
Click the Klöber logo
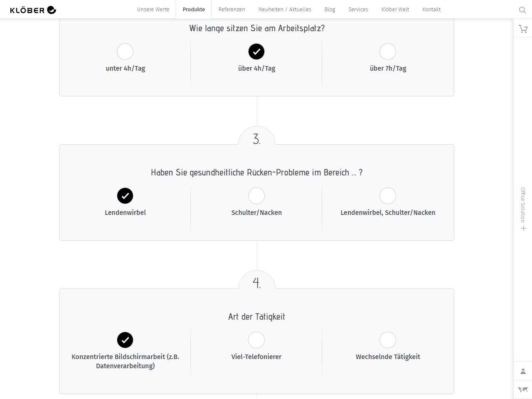tap(33, 10)
